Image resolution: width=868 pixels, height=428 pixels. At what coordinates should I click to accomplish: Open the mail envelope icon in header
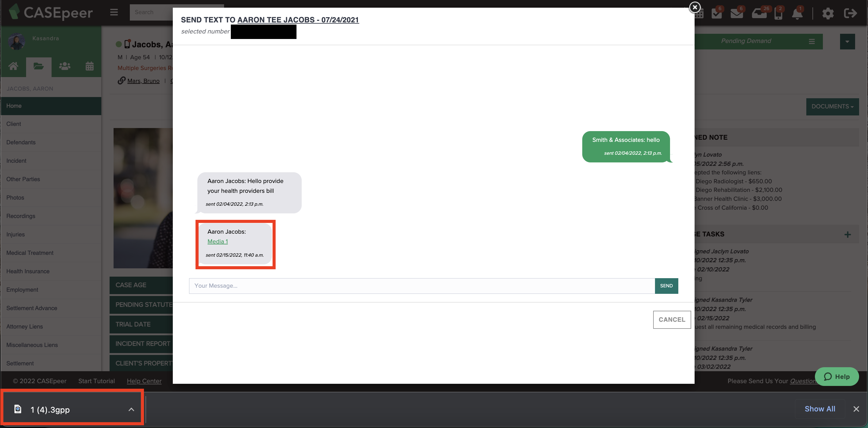pyautogui.click(x=737, y=14)
